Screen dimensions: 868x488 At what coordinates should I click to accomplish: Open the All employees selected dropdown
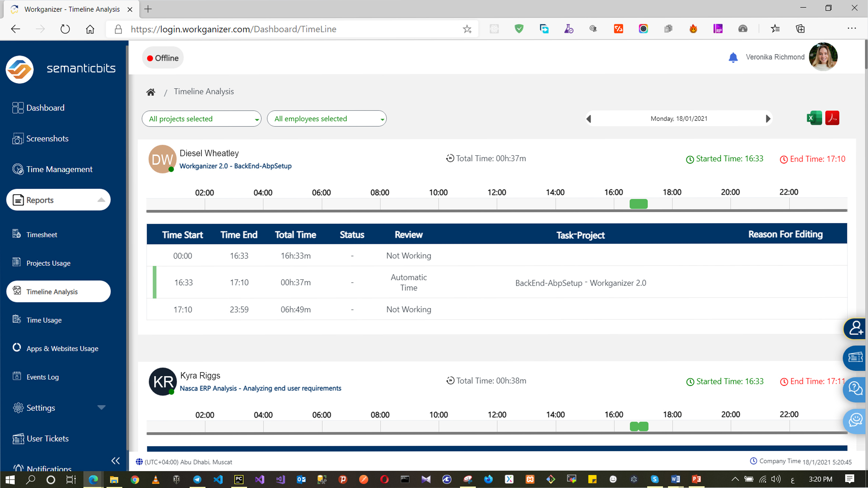[x=327, y=119]
